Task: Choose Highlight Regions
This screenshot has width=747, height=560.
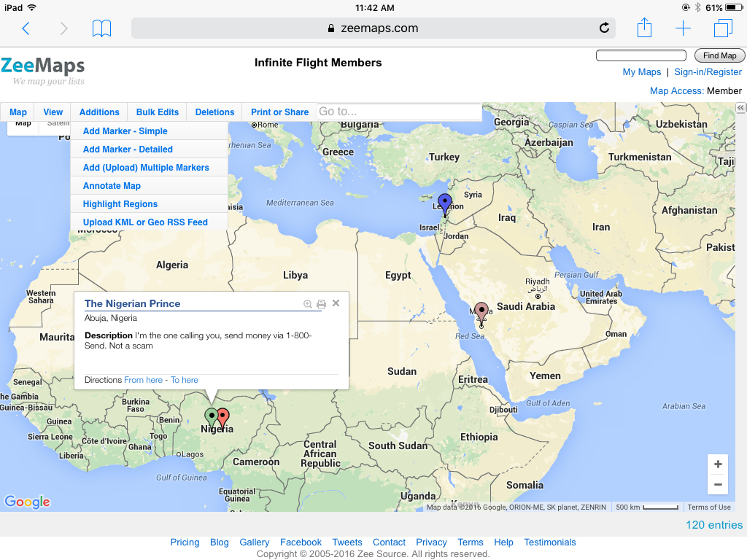Action: pyautogui.click(x=149, y=204)
